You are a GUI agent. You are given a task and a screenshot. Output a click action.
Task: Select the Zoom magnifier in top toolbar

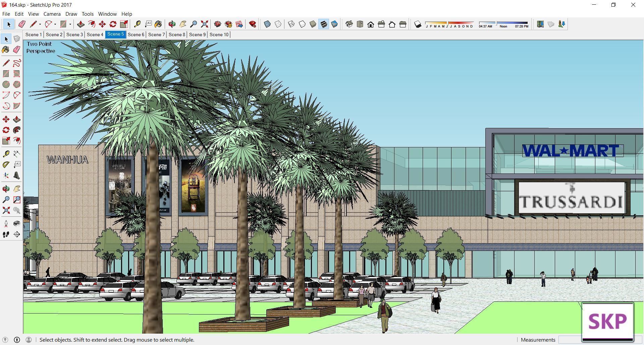[194, 24]
